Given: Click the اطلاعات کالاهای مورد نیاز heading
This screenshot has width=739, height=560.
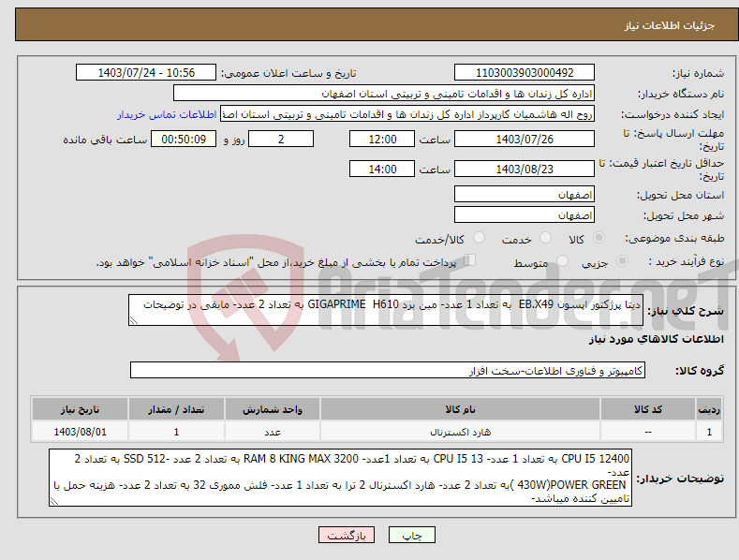Looking at the screenshot, I should coord(656,339).
